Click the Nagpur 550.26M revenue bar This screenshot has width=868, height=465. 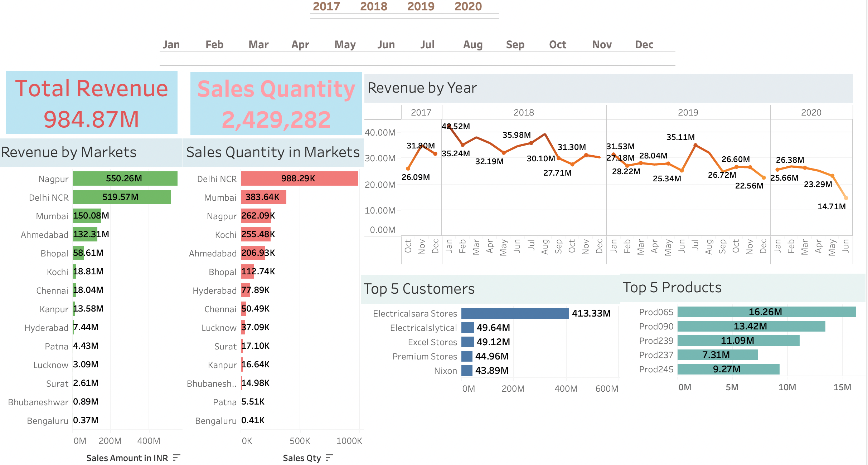[x=125, y=178]
